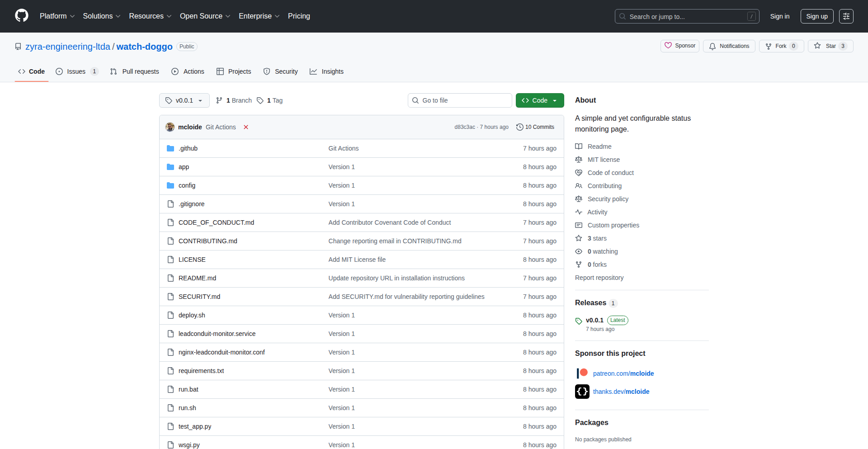The height and width of the screenshot is (449, 868).
Task: Open the README.md file
Action: coord(197,278)
